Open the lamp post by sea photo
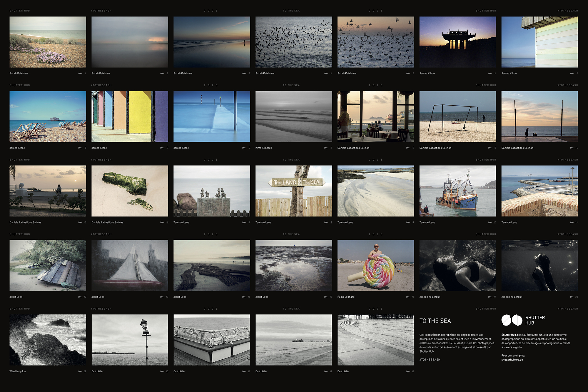This screenshot has width=588, height=392. (130, 340)
